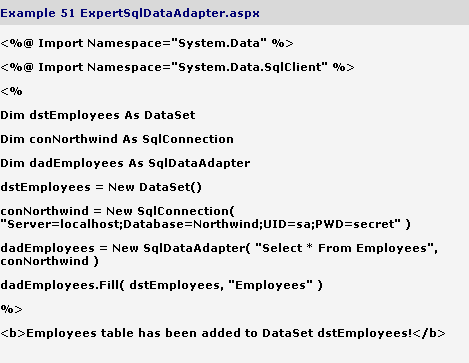This screenshot has width=469, height=363.
Task: Click the dstEmployees = New DataSet() line
Action: coord(101,187)
